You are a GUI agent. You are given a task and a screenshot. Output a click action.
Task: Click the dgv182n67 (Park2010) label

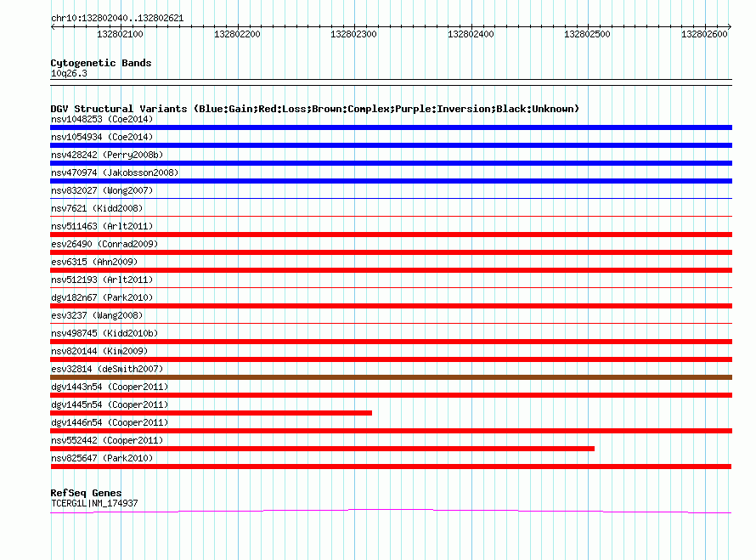102,297
